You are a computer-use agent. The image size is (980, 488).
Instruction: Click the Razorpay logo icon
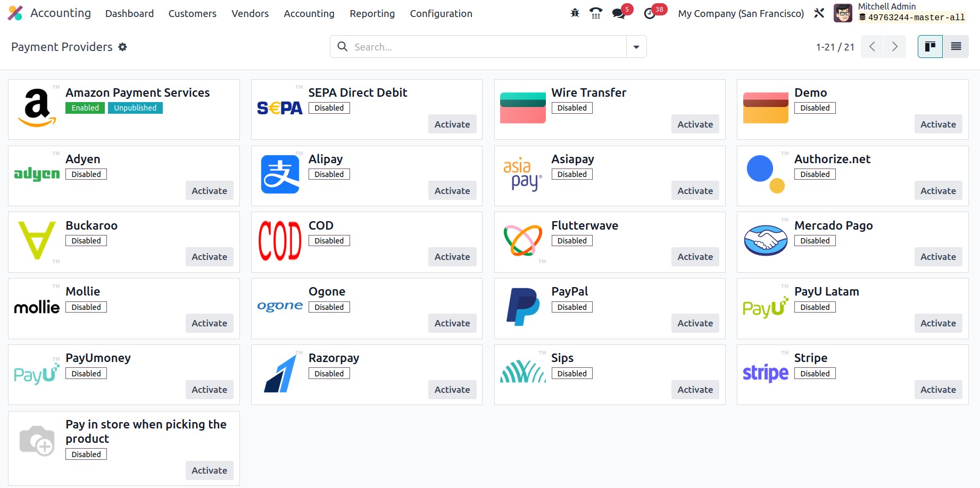(x=280, y=374)
